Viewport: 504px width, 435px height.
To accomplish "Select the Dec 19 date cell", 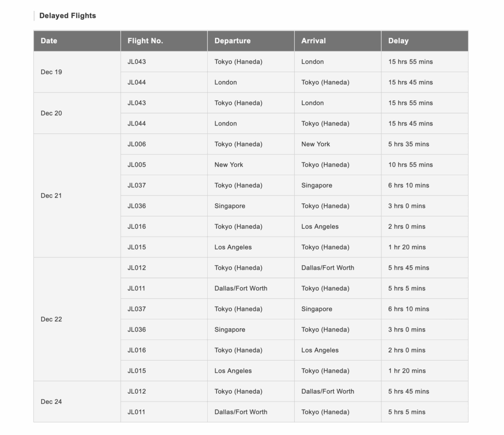I will (51, 72).
